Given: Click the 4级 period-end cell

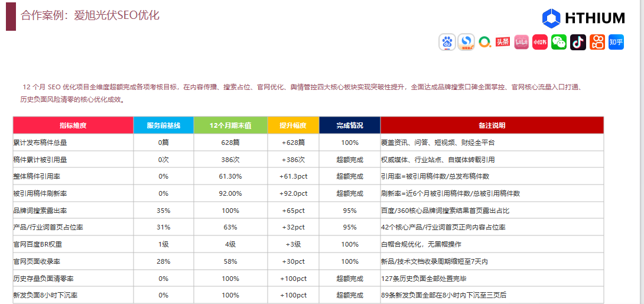Looking at the screenshot, I should (x=230, y=244).
